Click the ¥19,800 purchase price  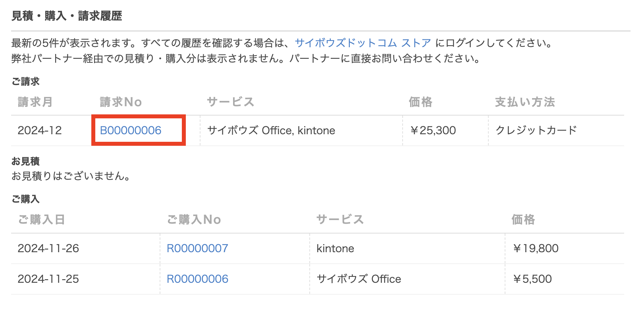click(536, 248)
